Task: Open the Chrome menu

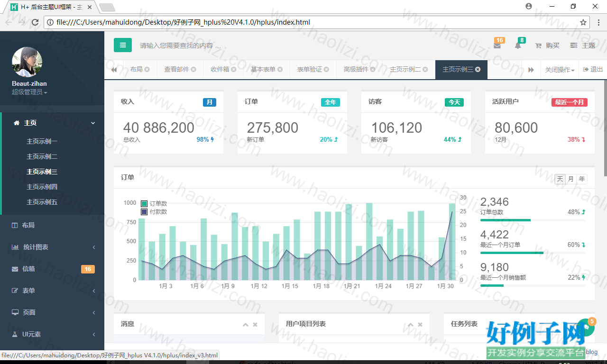Action: coord(598,22)
